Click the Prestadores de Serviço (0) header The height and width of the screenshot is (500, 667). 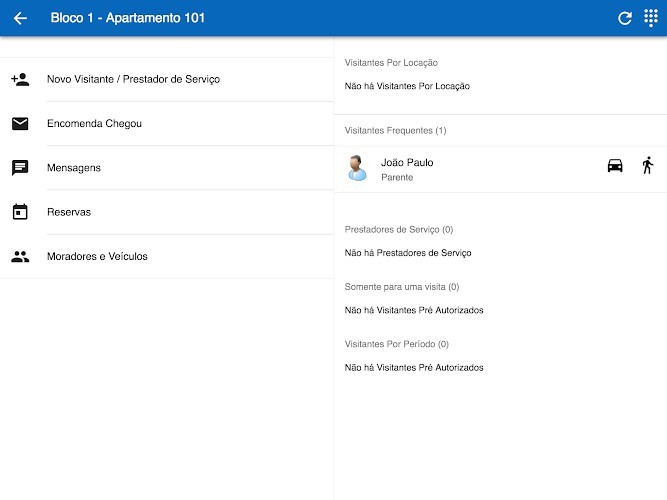pos(399,229)
